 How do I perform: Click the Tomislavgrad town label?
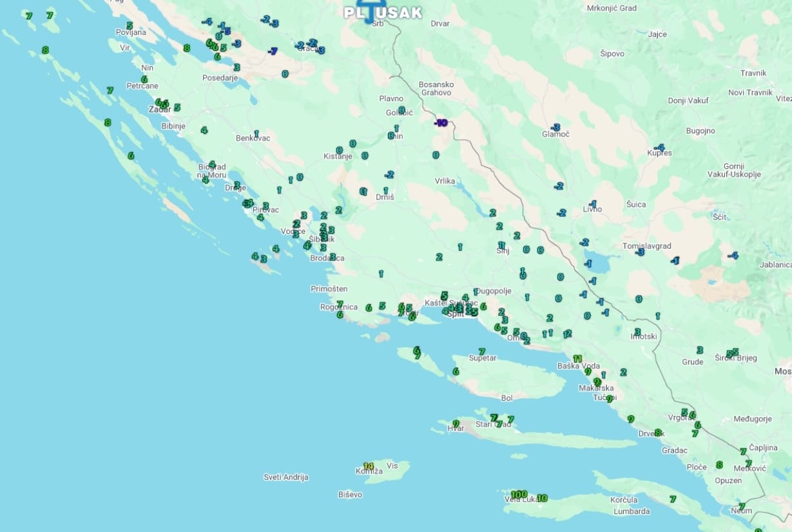(x=646, y=246)
